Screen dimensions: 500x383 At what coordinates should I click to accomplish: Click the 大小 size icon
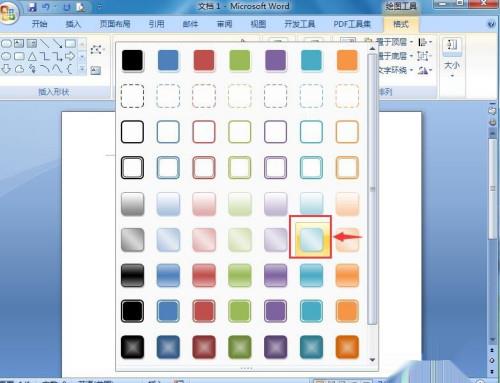click(452, 58)
